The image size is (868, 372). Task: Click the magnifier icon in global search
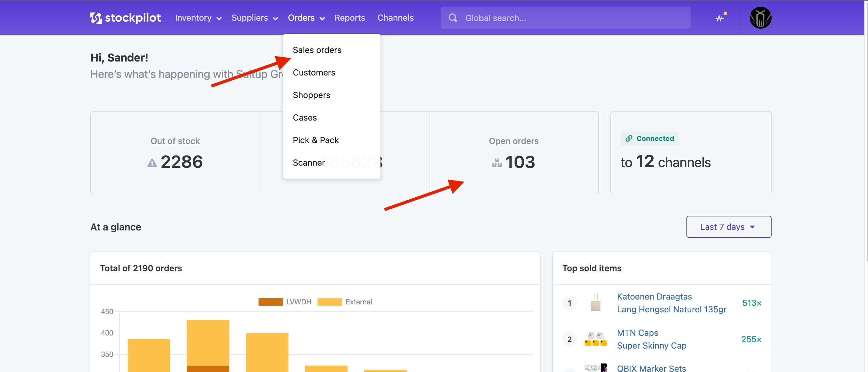(453, 18)
